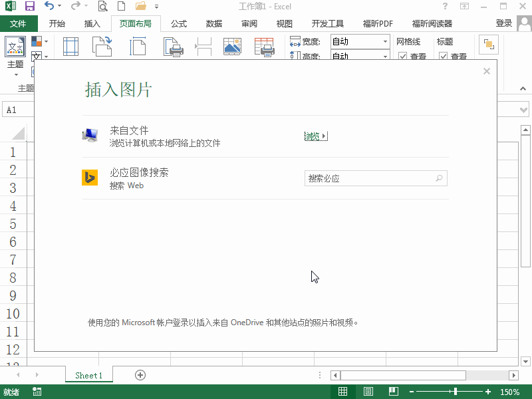Screen dimensions: 532x399
Task: Switch to the 公式 Formulas tab
Action: 178,23
